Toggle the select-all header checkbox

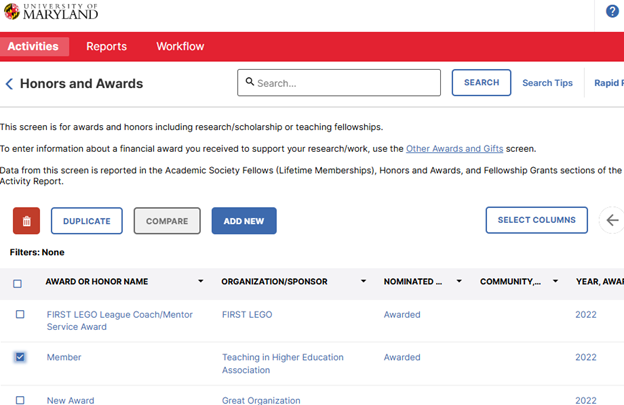(18, 283)
